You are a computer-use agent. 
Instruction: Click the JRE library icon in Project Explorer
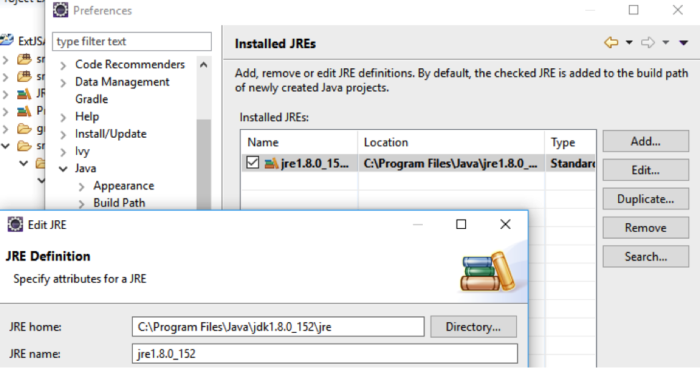tap(24, 94)
